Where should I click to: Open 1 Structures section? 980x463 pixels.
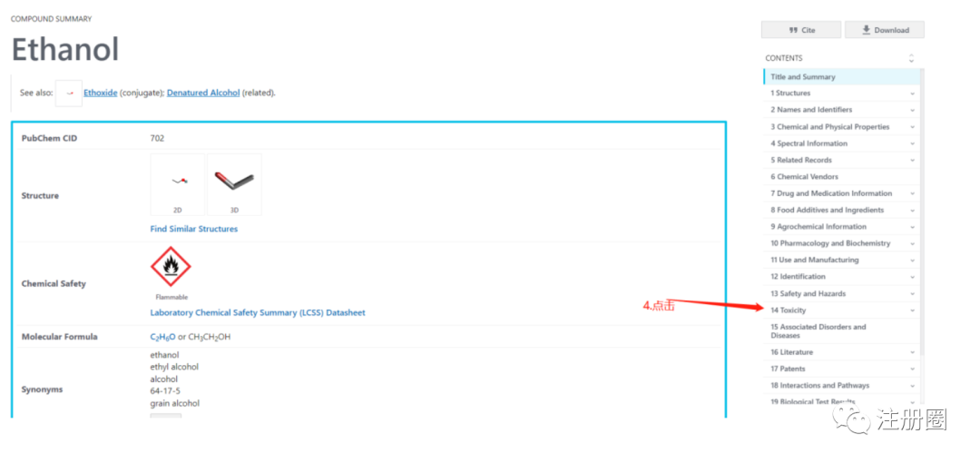[x=790, y=94]
